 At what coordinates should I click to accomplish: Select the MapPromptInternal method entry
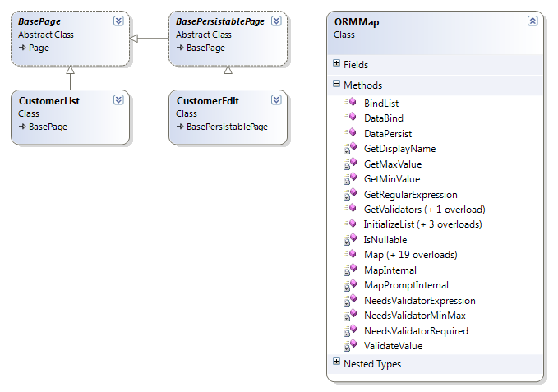coord(406,285)
